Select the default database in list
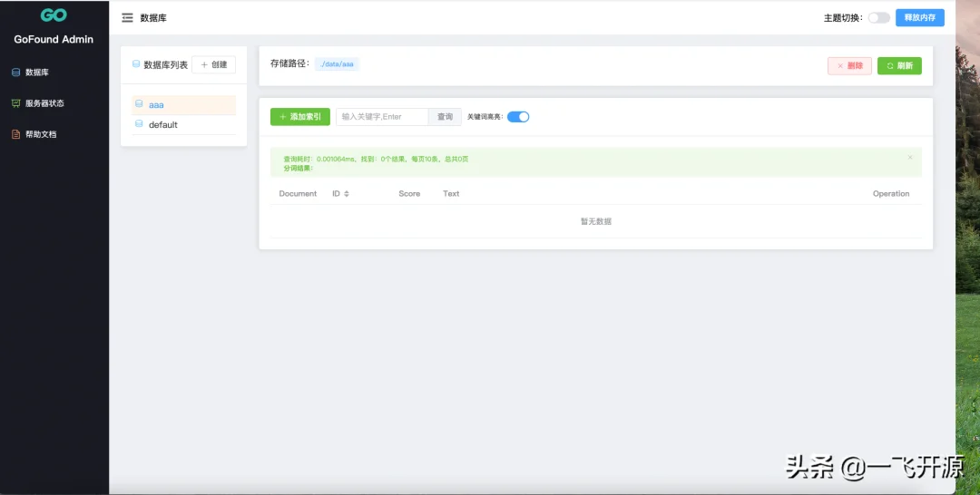 point(163,125)
